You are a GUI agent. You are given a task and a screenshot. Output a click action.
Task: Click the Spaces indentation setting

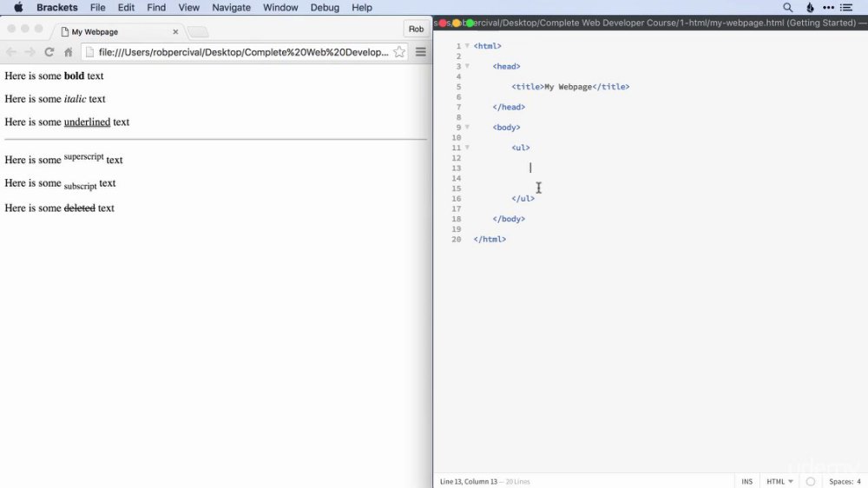845,481
